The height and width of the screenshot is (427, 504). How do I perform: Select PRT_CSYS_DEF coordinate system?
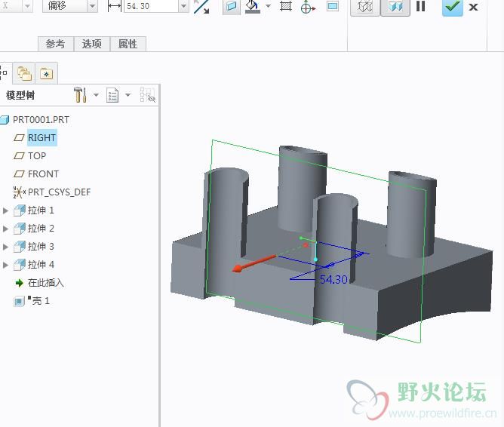tap(59, 192)
